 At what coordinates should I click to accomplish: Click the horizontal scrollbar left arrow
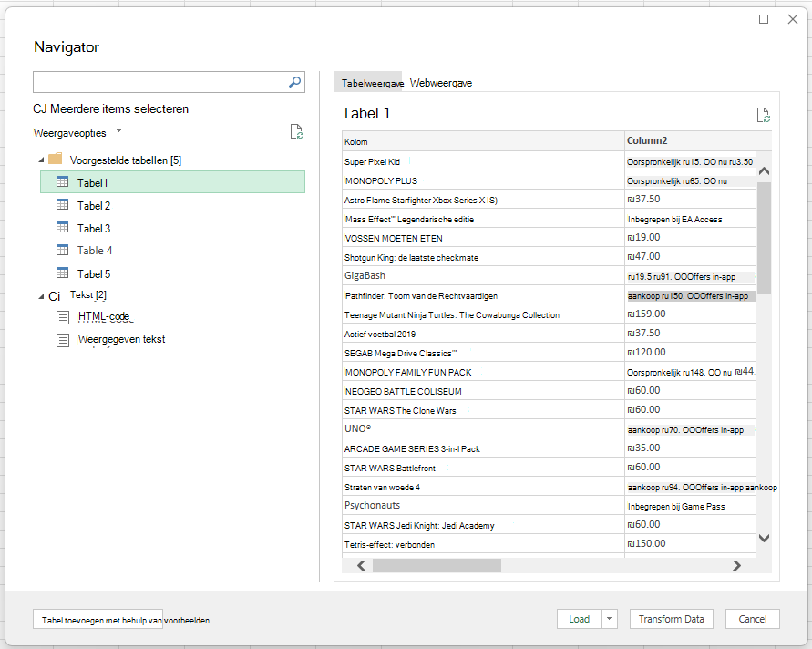tap(361, 566)
